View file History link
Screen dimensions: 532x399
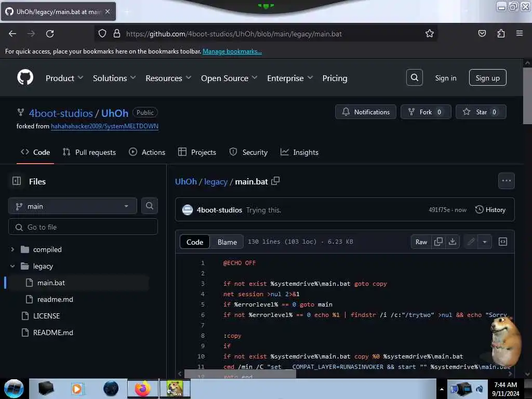(490, 210)
